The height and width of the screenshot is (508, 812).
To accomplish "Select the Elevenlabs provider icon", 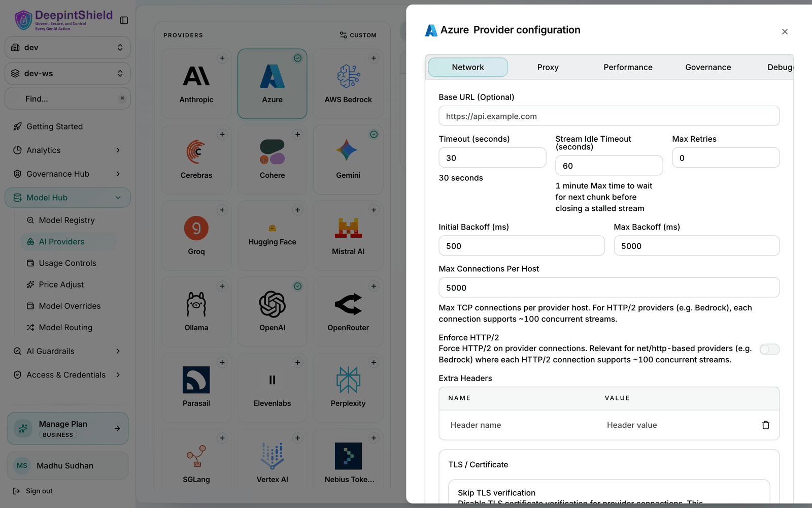I will coord(273,380).
